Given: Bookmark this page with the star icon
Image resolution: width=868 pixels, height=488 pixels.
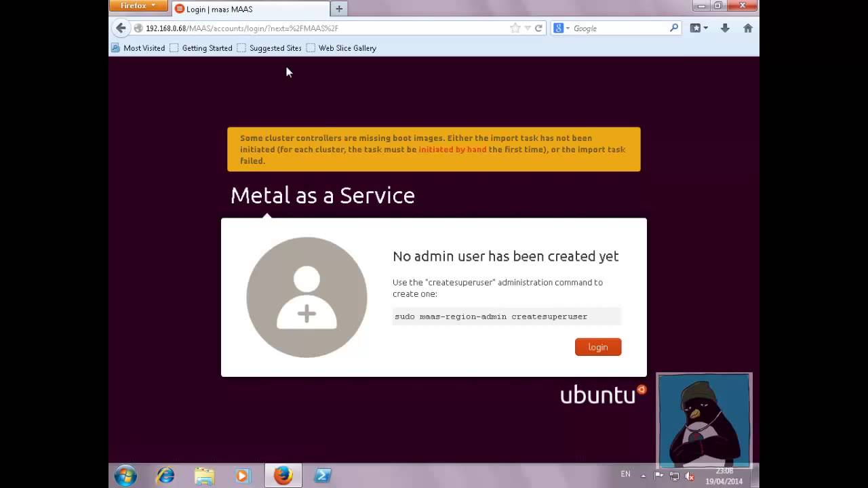Looking at the screenshot, I should tap(515, 28).
